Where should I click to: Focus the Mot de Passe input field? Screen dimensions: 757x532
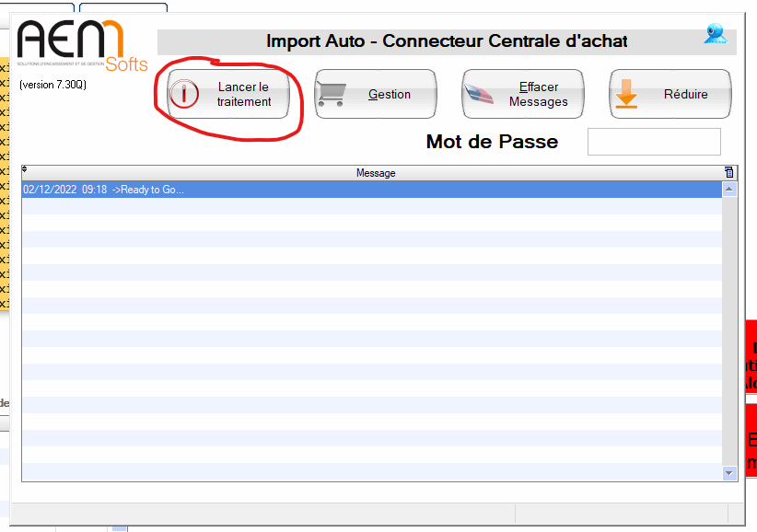[654, 142]
